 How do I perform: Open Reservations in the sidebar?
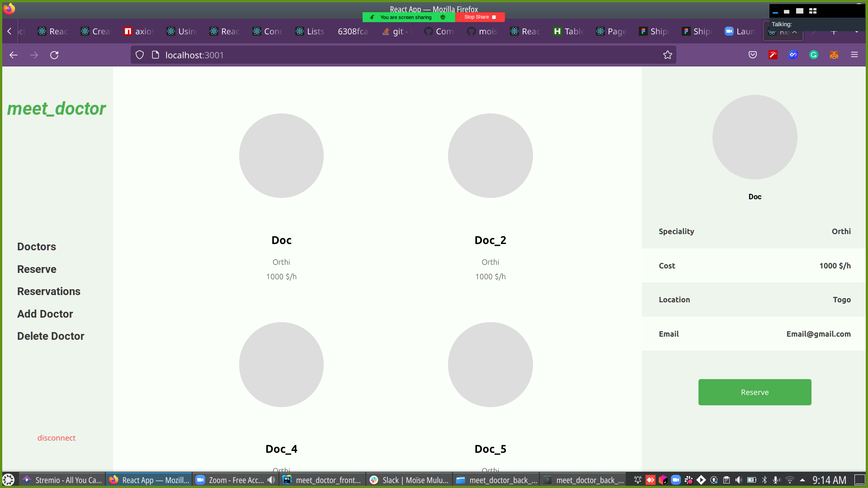(x=49, y=291)
